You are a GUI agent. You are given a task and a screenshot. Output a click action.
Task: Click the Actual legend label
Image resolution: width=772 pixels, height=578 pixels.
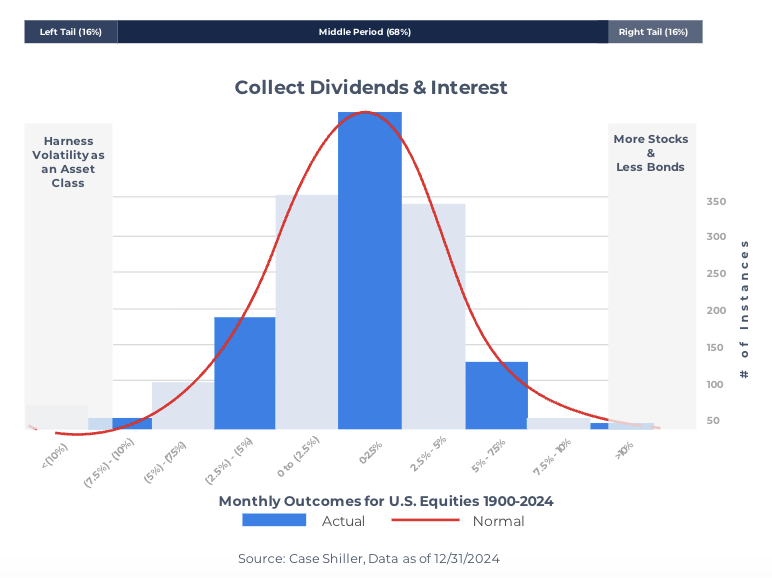tap(343, 521)
